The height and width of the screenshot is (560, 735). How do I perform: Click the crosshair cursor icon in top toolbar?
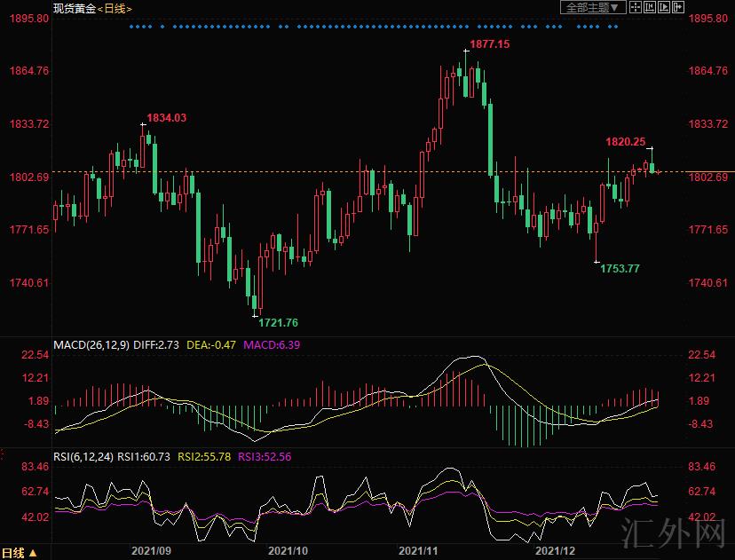pyautogui.click(x=636, y=7)
